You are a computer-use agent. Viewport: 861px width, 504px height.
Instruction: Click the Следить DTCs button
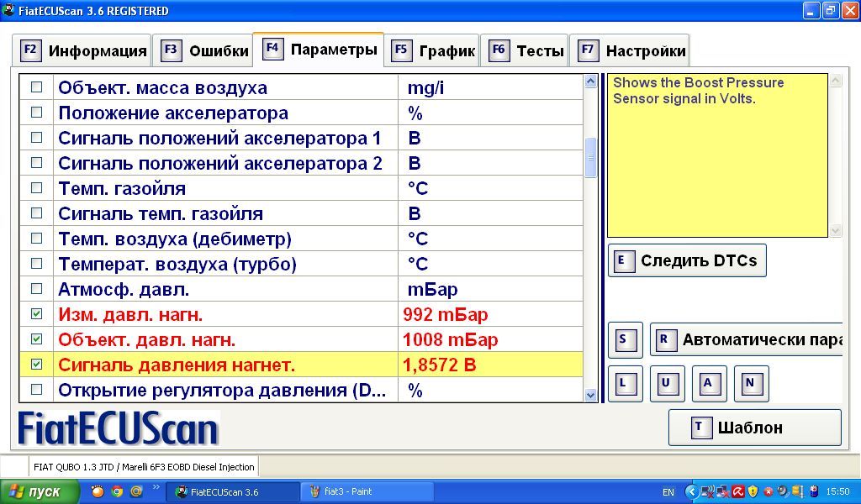point(687,260)
